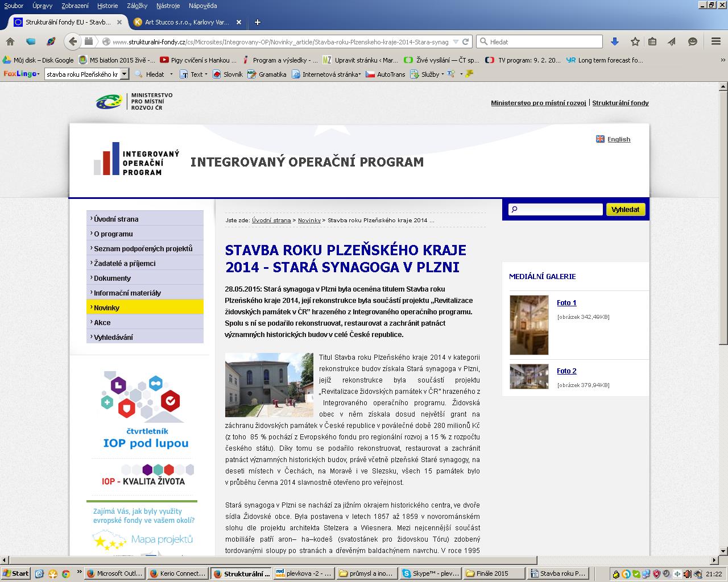Screen dimensions: 728x582
Task: Open the Úpravy menu
Action: [42, 6]
